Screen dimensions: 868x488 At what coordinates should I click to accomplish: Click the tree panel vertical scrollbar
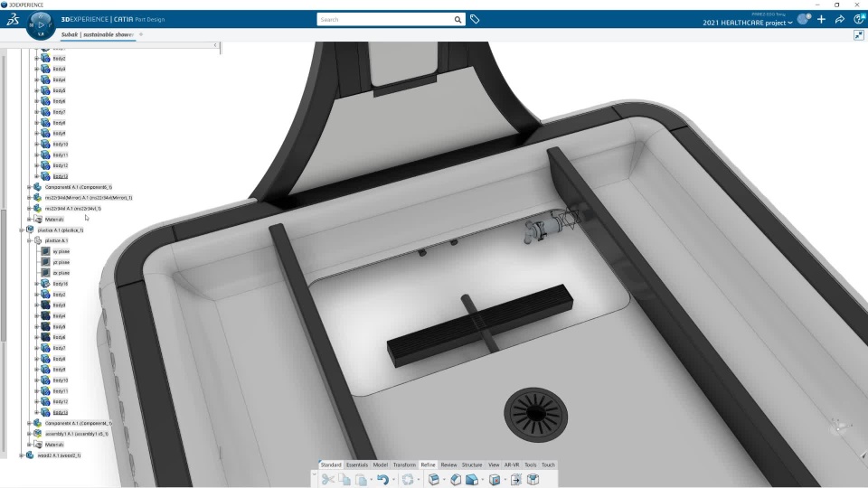pyautogui.click(x=4, y=276)
